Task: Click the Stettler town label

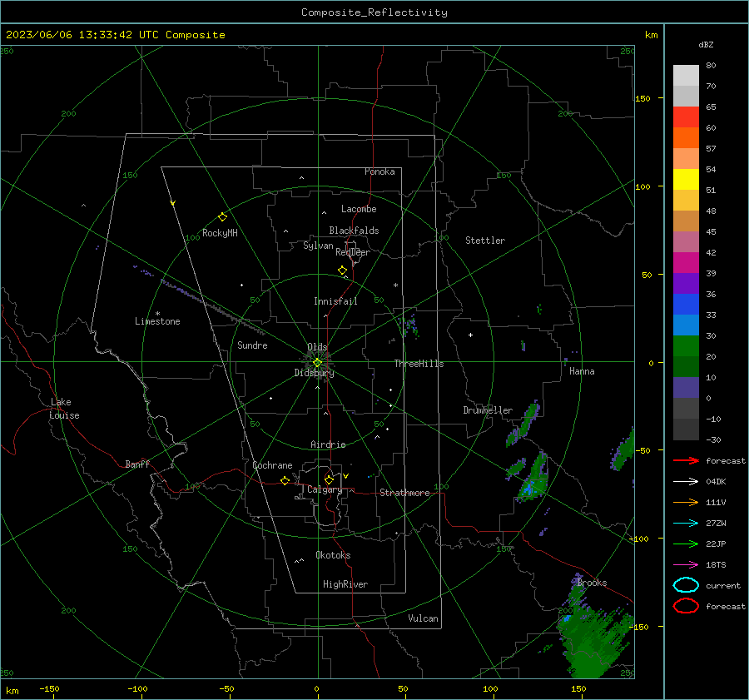Action: [485, 241]
